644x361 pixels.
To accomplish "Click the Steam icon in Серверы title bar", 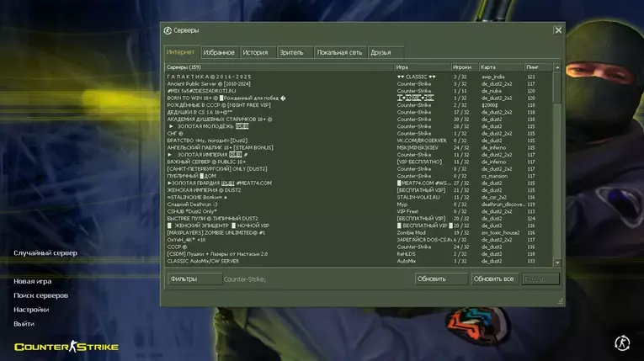I will [168, 30].
